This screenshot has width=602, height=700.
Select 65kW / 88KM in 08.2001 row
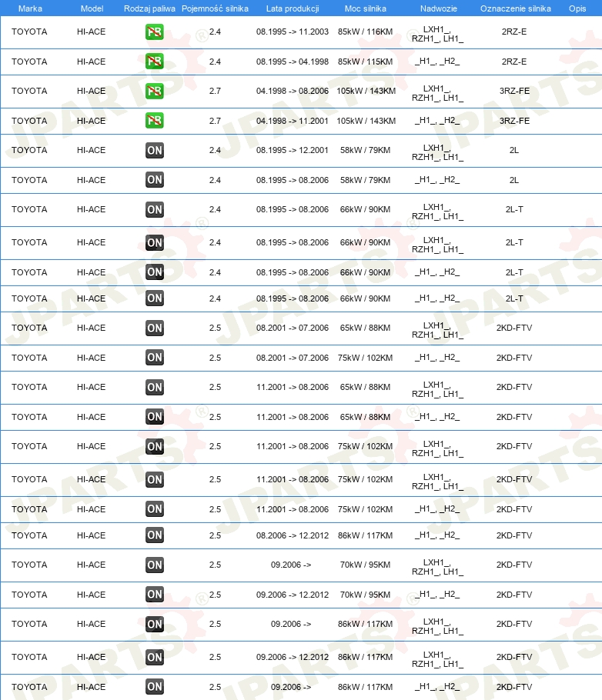365,328
